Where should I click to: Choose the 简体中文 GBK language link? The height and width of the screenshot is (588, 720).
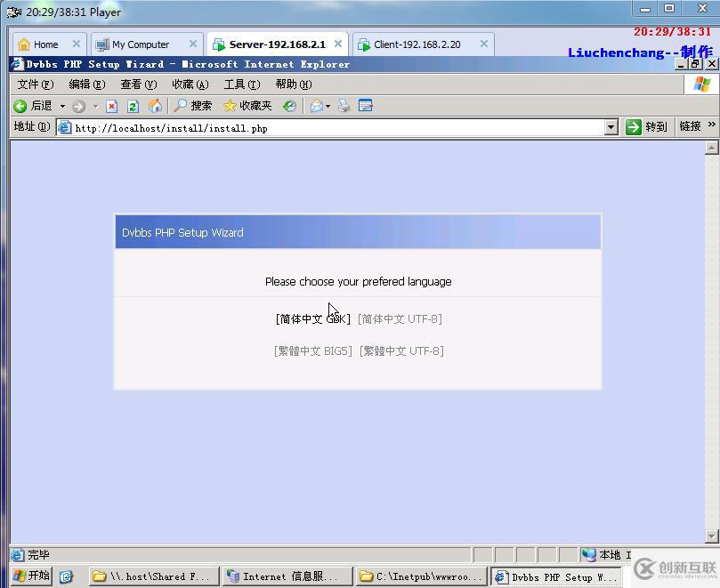point(313,319)
